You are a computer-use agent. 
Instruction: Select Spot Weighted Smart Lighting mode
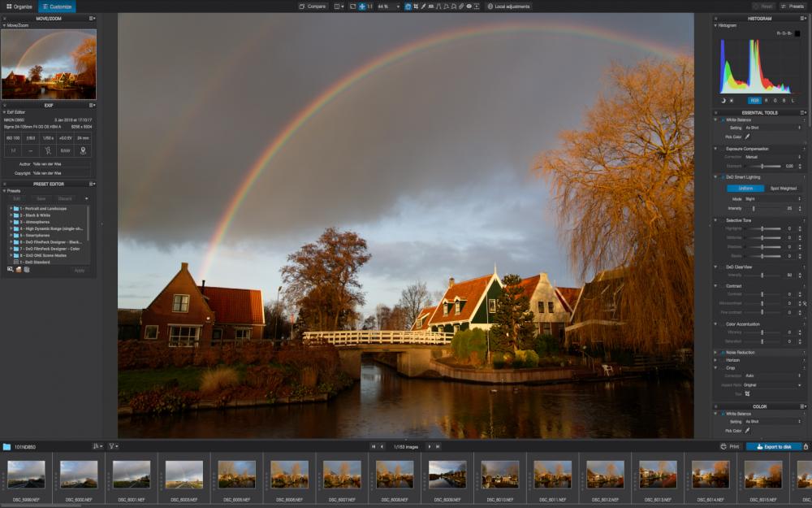point(783,189)
